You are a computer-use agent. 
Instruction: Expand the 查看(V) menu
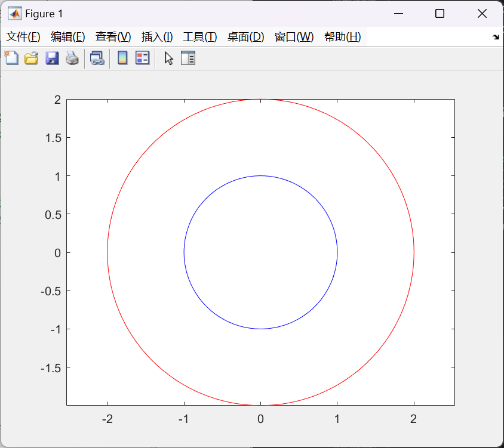113,37
